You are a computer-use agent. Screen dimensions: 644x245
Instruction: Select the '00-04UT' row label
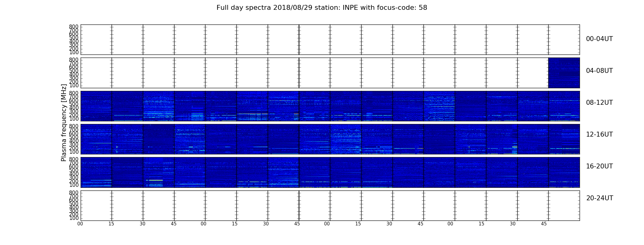(x=599, y=39)
